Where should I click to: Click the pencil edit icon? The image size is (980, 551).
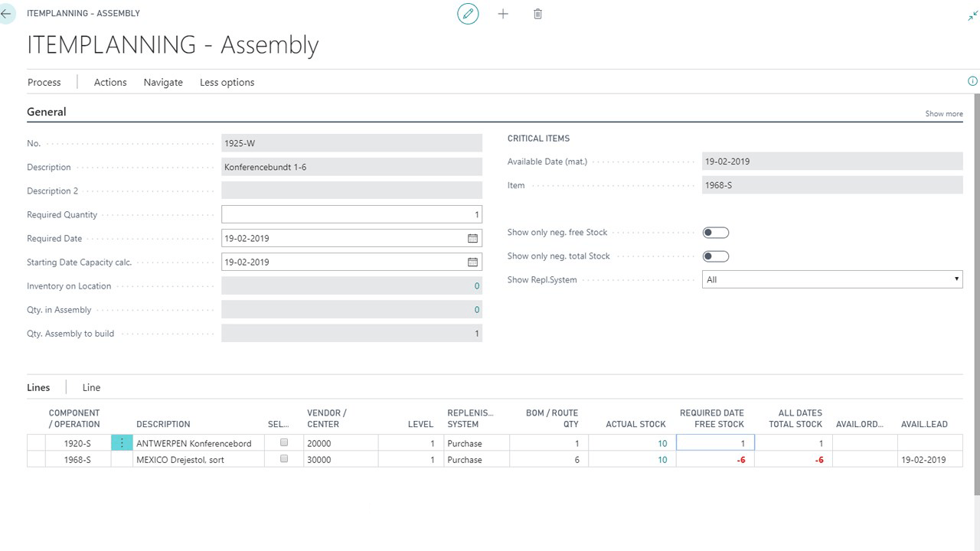click(x=468, y=14)
